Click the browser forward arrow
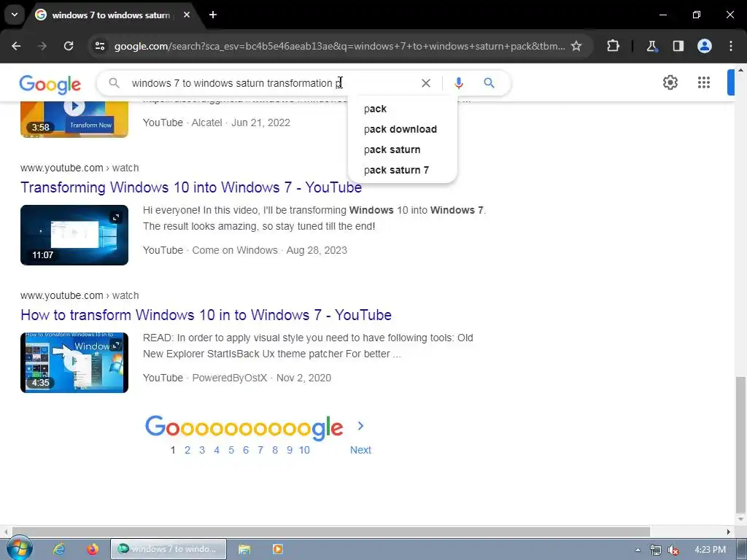The height and width of the screenshot is (560, 747). point(42,46)
